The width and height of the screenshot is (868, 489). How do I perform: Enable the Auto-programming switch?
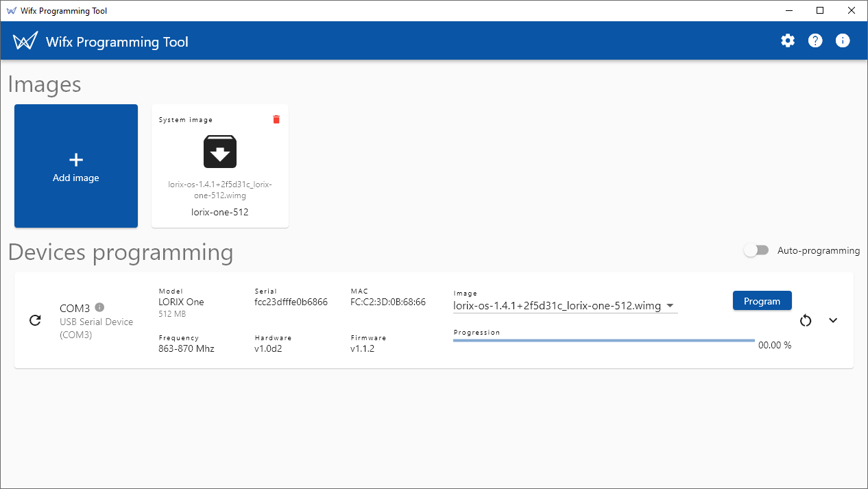tap(756, 251)
